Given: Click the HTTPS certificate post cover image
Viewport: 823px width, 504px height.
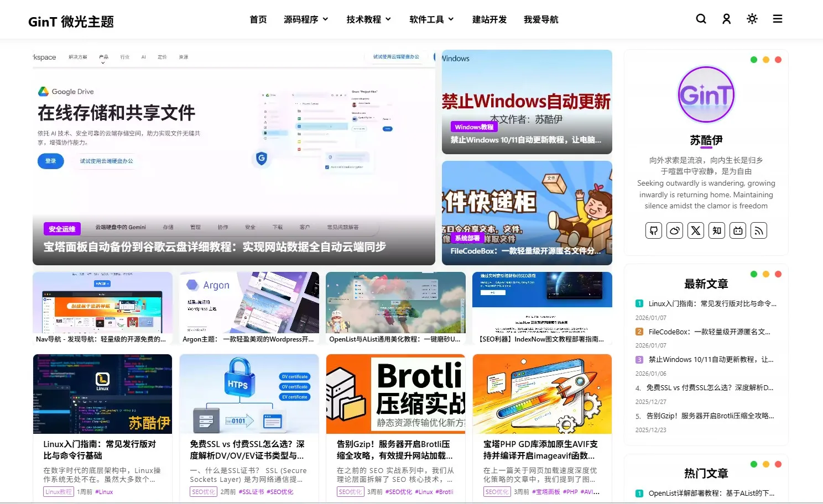Looking at the screenshot, I should [x=249, y=394].
